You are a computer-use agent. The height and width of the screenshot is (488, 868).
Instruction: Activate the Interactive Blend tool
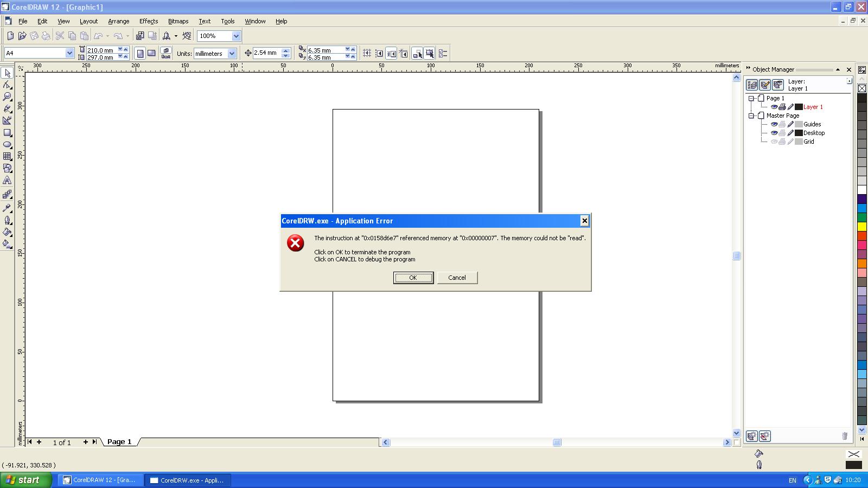pos(7,194)
